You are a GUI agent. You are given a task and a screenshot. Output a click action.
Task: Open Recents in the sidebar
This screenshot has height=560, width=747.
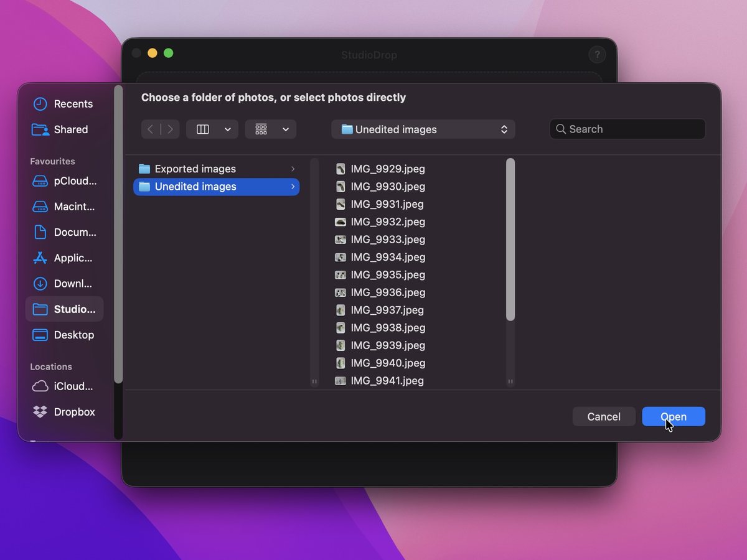(63, 104)
